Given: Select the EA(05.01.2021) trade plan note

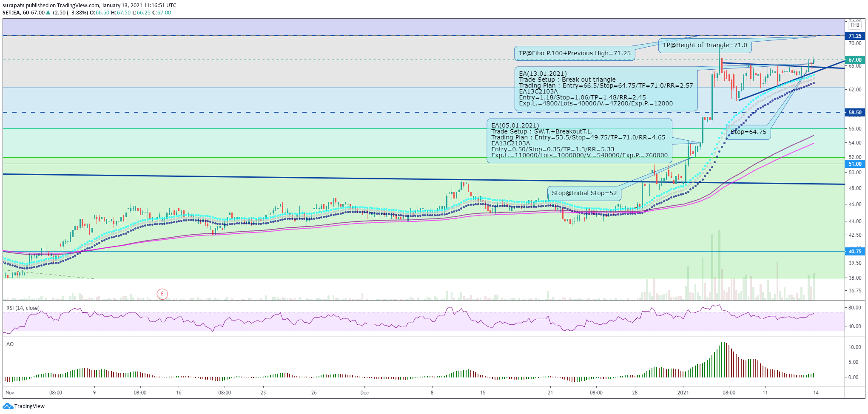Looking at the screenshot, I should coord(579,141).
